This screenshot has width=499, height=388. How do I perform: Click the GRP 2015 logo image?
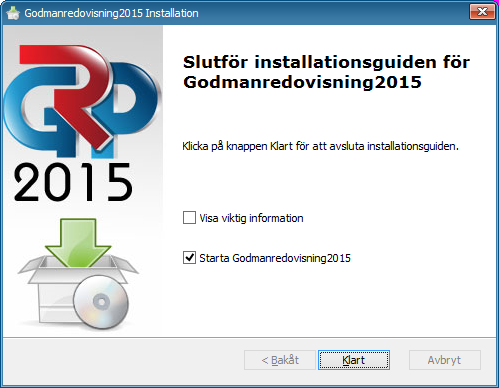[x=82, y=123]
